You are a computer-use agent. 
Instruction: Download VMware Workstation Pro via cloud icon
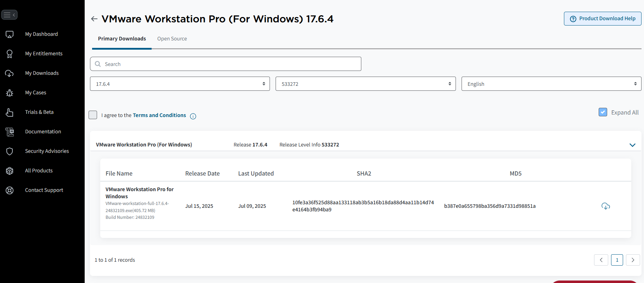pos(606,206)
